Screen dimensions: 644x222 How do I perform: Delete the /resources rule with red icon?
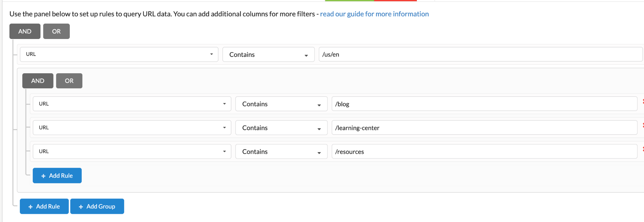(x=643, y=149)
